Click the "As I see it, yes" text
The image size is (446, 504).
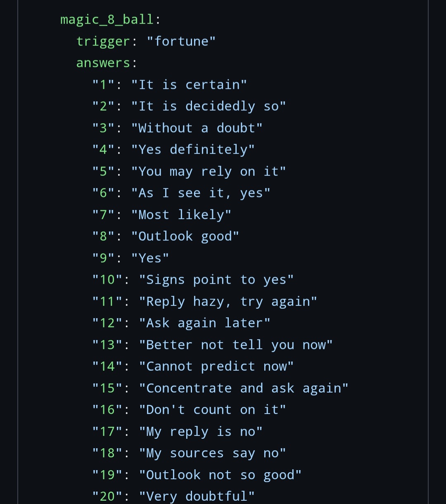click(201, 193)
